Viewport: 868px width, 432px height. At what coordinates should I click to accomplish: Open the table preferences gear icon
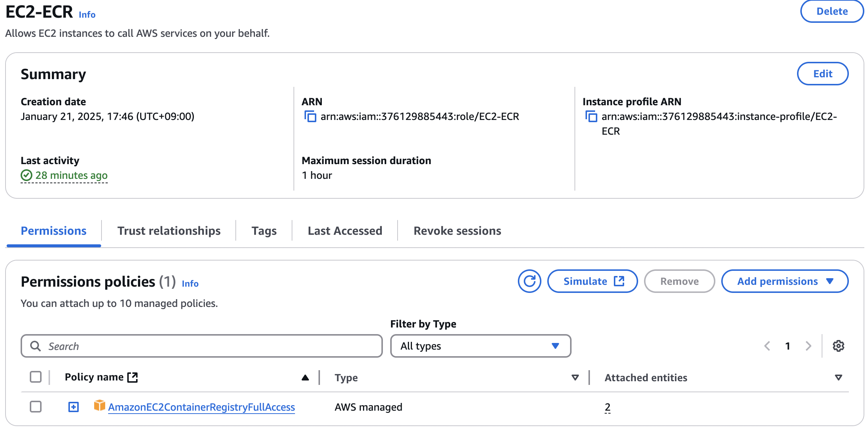(x=838, y=346)
